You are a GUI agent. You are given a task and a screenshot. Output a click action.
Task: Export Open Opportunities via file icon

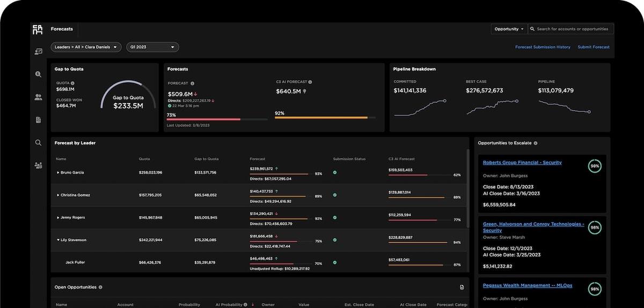(462, 288)
